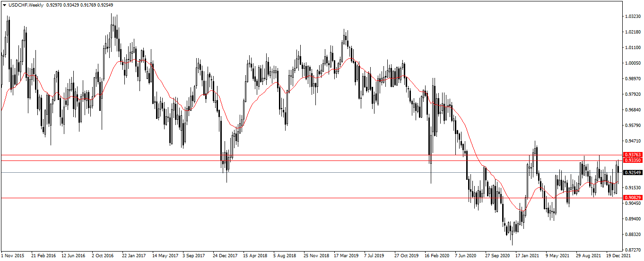The height and width of the screenshot is (261, 644).
Task: Click the 3 Sep 2017 date label
Action: point(195,255)
